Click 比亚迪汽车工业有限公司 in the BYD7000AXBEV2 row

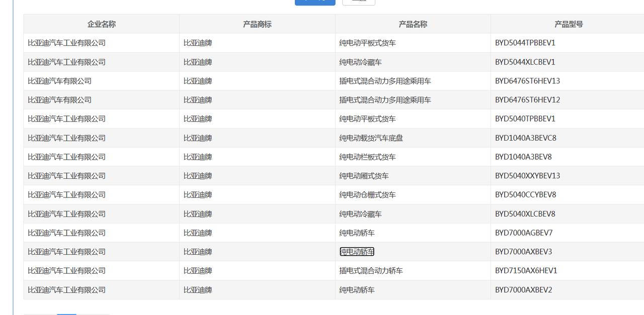[67, 290]
